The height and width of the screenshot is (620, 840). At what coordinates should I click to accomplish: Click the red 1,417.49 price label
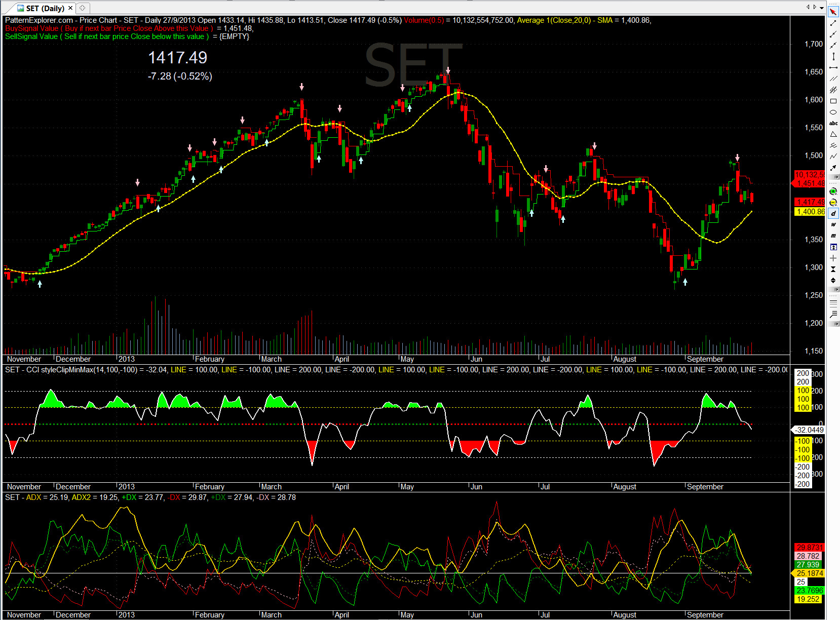(810, 202)
